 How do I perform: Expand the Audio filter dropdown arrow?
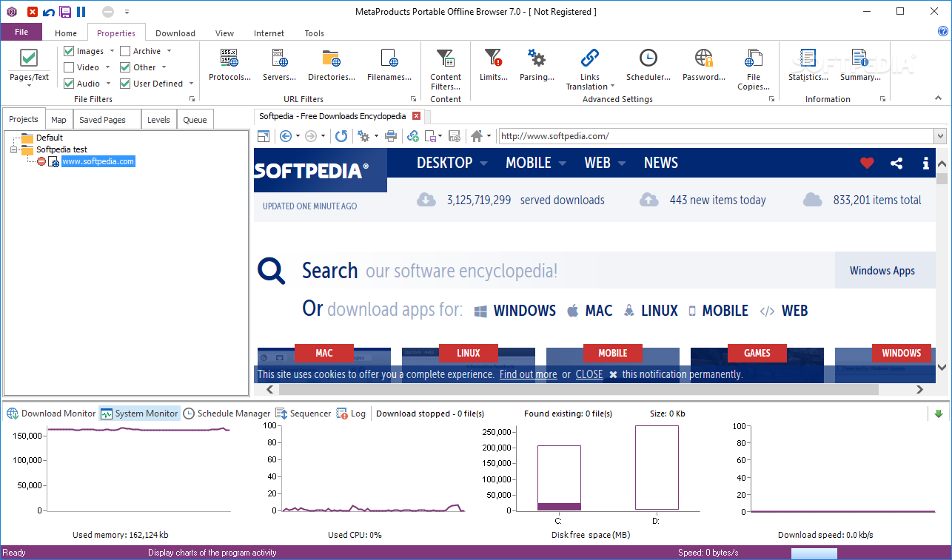(x=108, y=84)
